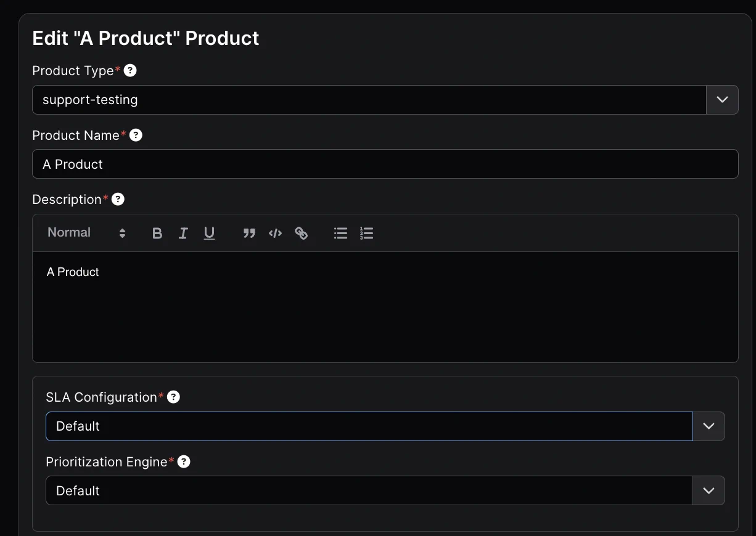Insert a hyperlink in the description
The height and width of the screenshot is (536, 756).
[301, 233]
